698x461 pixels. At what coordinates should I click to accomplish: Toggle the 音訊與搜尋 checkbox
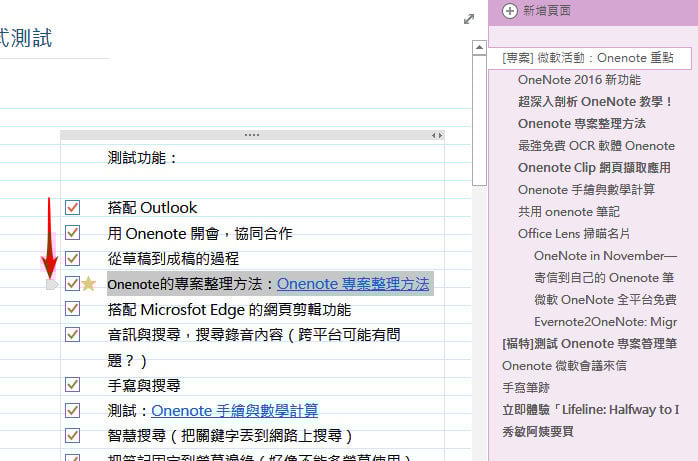click(x=72, y=334)
